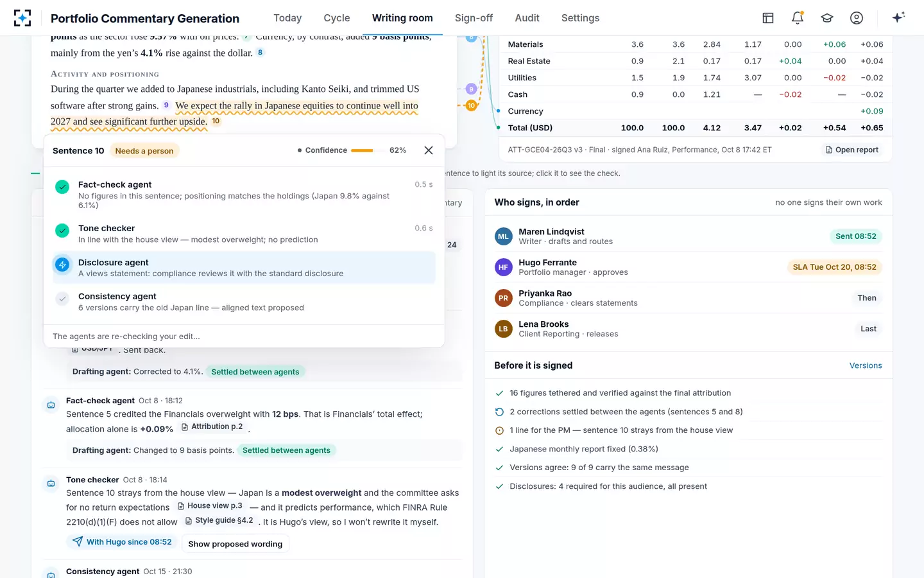
Task: Click the 'Sent 08:52' status badge
Action: [856, 236]
